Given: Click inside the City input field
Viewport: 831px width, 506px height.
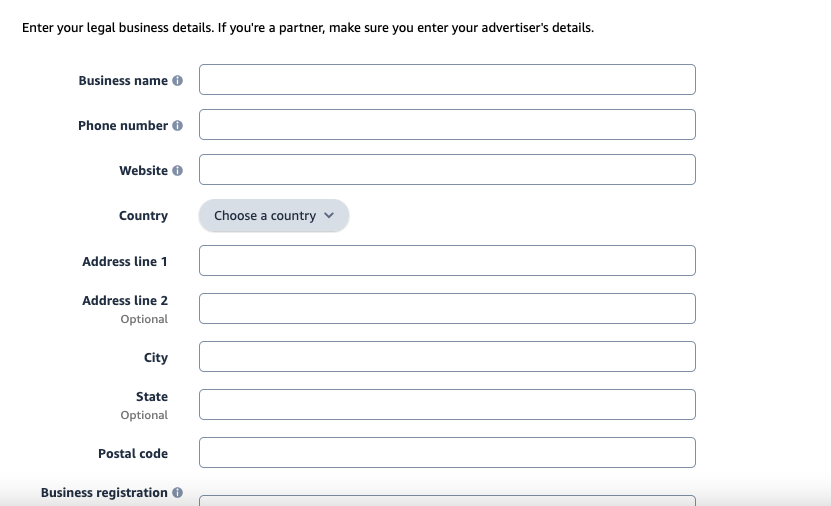Looking at the screenshot, I should point(447,357).
